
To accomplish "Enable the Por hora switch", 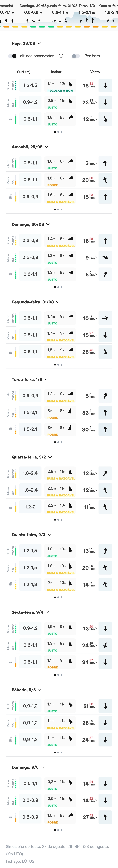I will (x=76, y=56).
